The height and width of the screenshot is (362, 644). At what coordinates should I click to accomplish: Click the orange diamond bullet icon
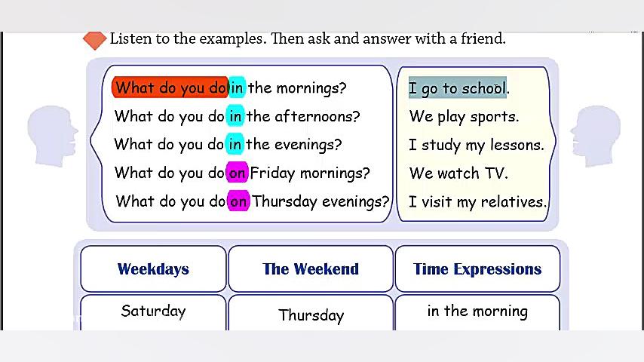click(x=94, y=39)
